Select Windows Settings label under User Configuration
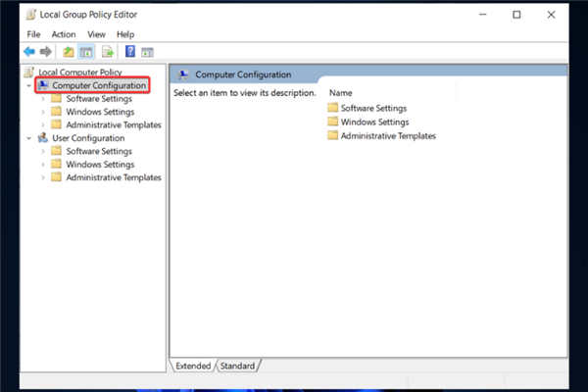588x392 pixels. [100, 165]
